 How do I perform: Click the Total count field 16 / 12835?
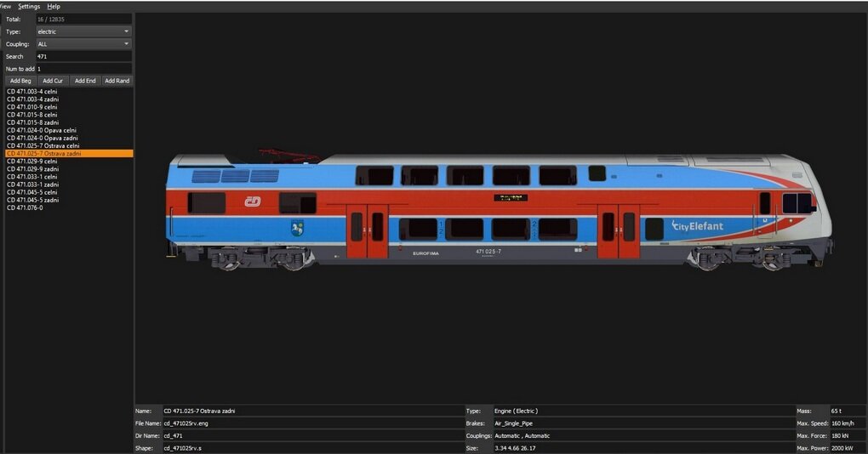point(83,20)
